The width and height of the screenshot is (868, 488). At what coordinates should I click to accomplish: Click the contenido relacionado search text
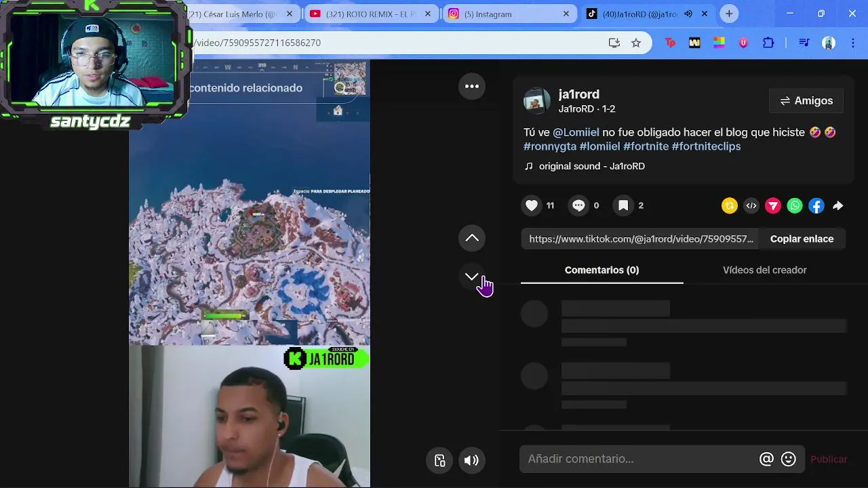click(245, 87)
